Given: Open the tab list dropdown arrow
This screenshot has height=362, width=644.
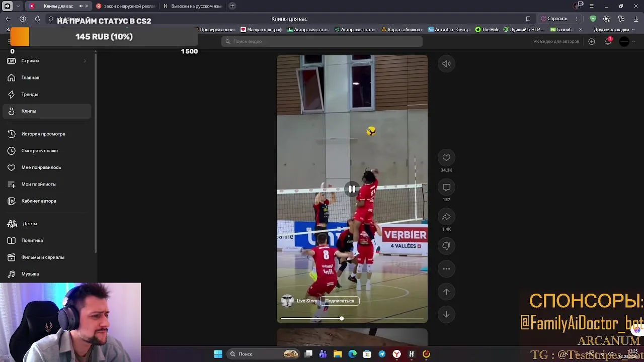Looking at the screenshot, I should point(18,6).
